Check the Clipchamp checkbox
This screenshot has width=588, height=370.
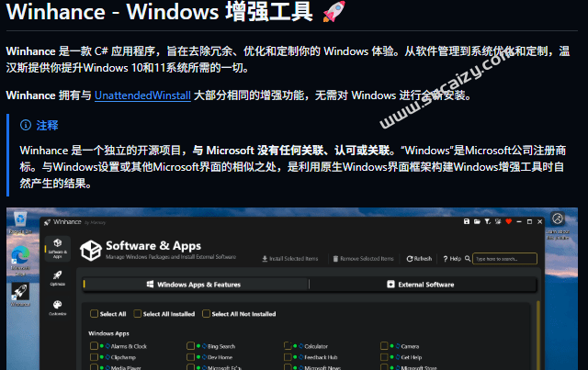pyautogui.click(x=94, y=357)
